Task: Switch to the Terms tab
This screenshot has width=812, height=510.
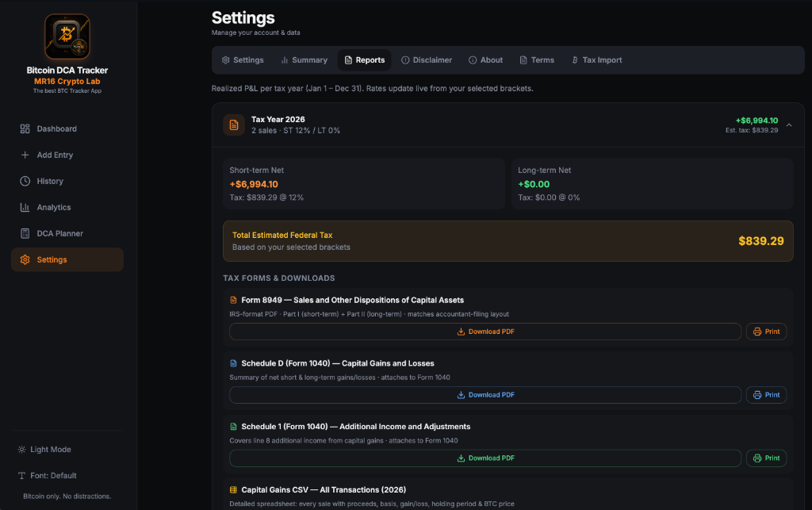Action: coord(537,60)
